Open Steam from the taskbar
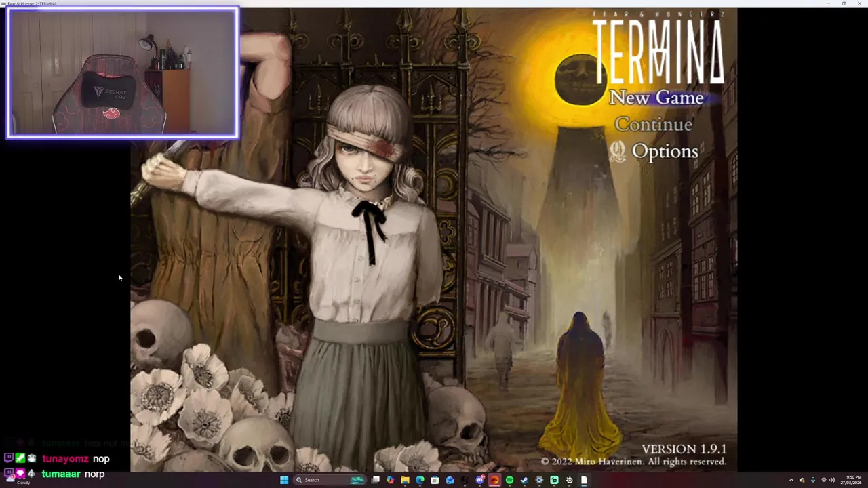This screenshot has width=868, height=488. tap(524, 480)
